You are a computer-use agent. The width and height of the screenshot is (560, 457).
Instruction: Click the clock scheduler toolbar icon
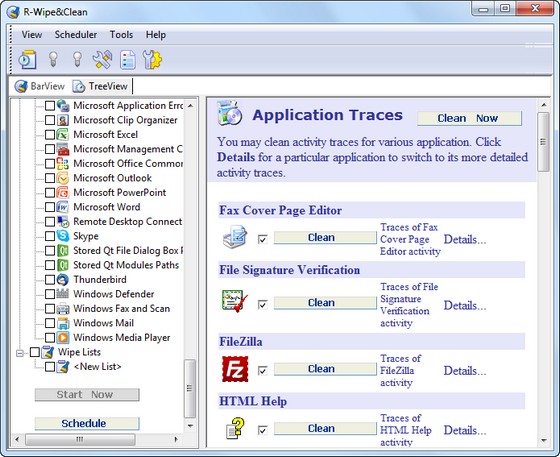[28, 59]
